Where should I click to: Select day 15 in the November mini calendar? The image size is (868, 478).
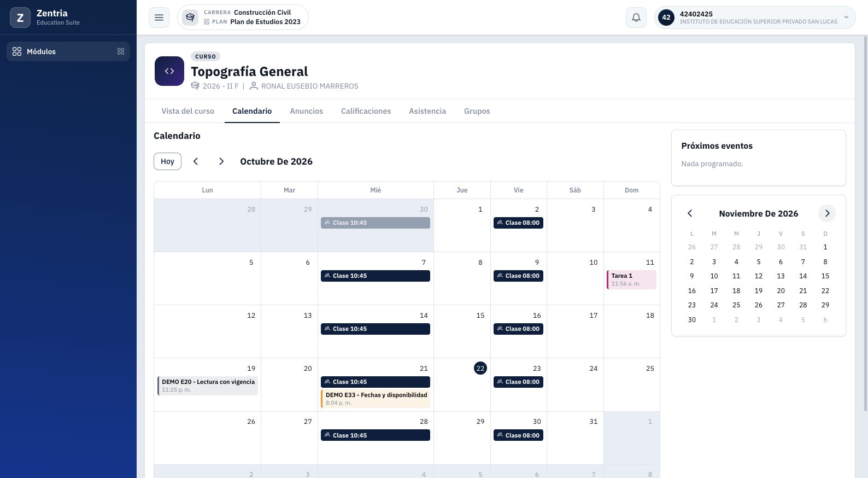[x=825, y=276]
